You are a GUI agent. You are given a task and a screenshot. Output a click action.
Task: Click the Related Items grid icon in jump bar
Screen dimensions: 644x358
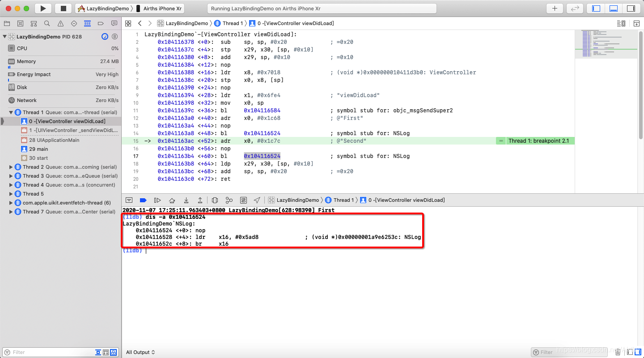pos(128,23)
